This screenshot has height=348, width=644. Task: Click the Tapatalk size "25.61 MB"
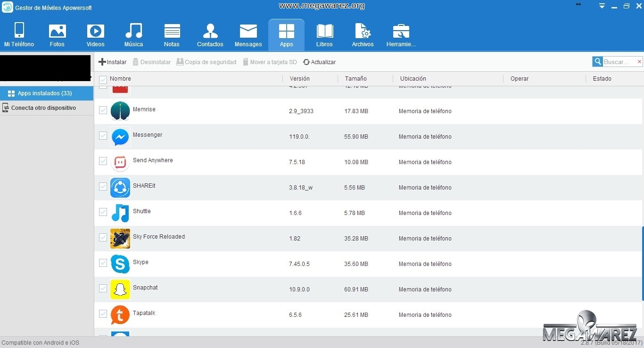click(x=356, y=315)
